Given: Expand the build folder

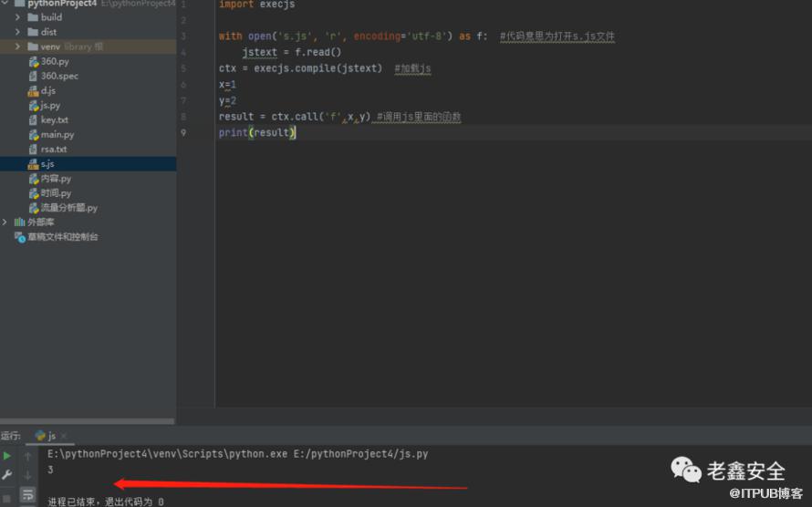Looking at the screenshot, I should click(x=18, y=17).
